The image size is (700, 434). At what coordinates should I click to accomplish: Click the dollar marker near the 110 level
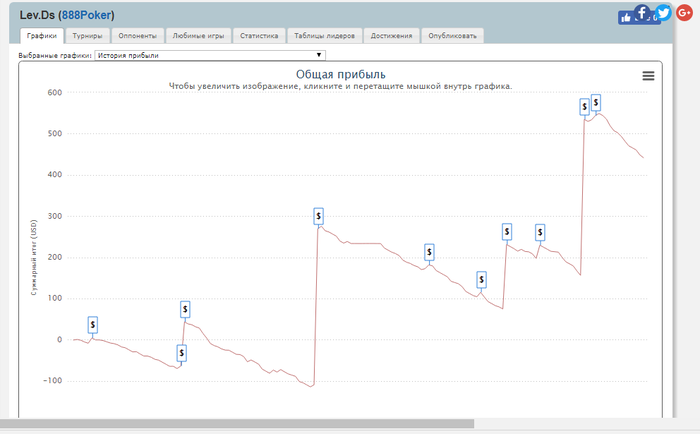(x=481, y=280)
